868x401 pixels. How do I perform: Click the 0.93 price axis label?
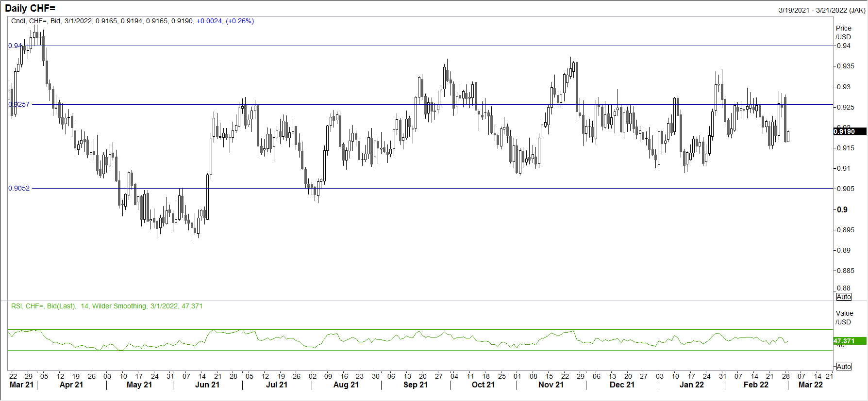click(844, 87)
